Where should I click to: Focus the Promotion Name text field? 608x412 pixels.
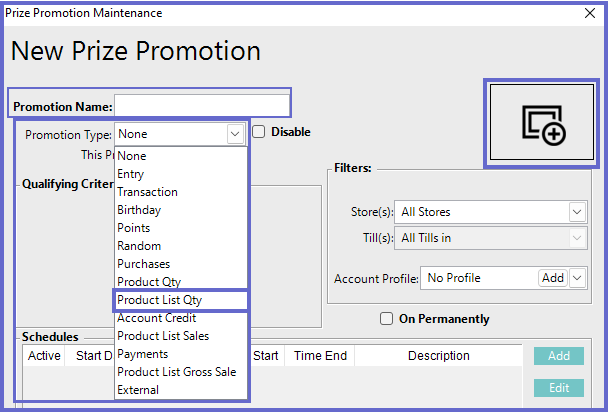point(201,106)
